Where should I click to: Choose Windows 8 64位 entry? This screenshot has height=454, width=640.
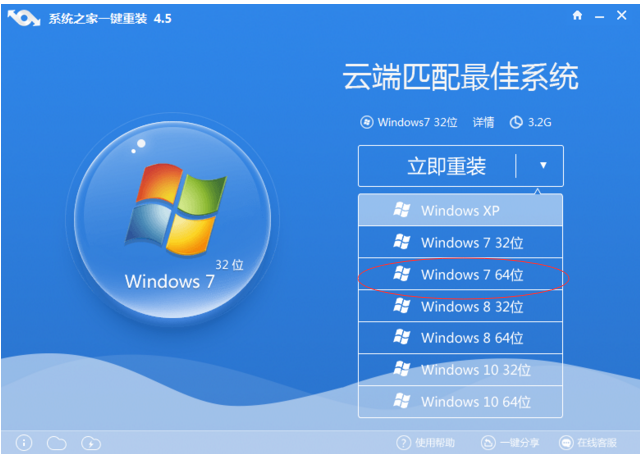tap(460, 338)
